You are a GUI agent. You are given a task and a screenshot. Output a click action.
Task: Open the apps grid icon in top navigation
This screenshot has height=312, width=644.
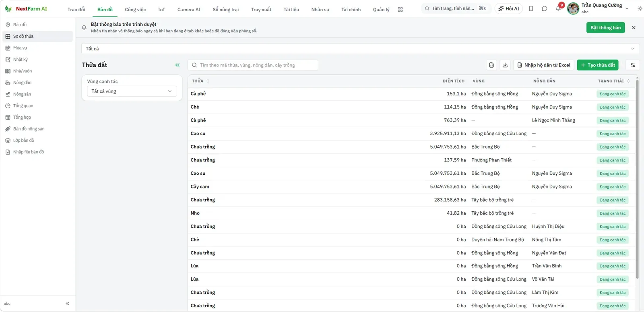pos(400,10)
